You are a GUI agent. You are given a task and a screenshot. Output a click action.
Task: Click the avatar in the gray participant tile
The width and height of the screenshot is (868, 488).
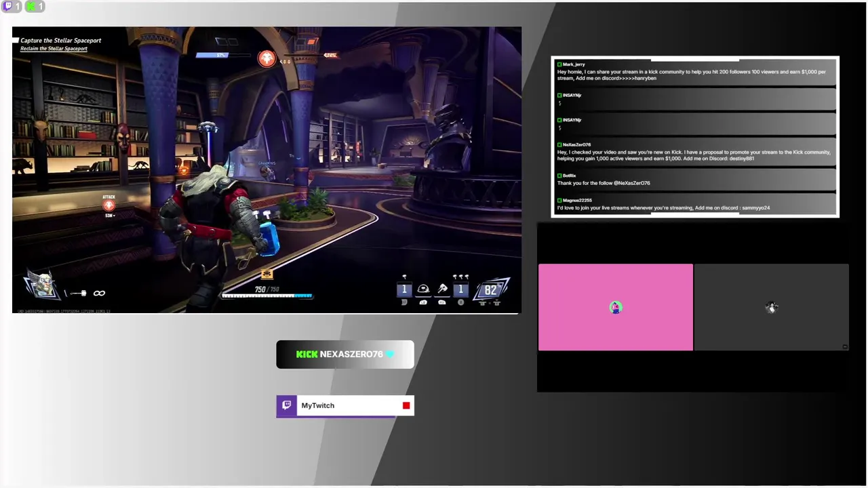pos(772,308)
